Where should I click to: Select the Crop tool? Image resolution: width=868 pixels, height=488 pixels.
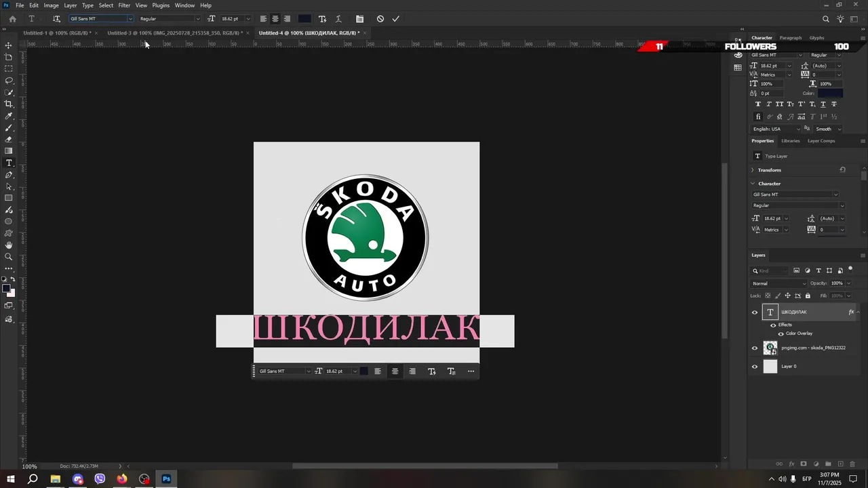(x=9, y=104)
